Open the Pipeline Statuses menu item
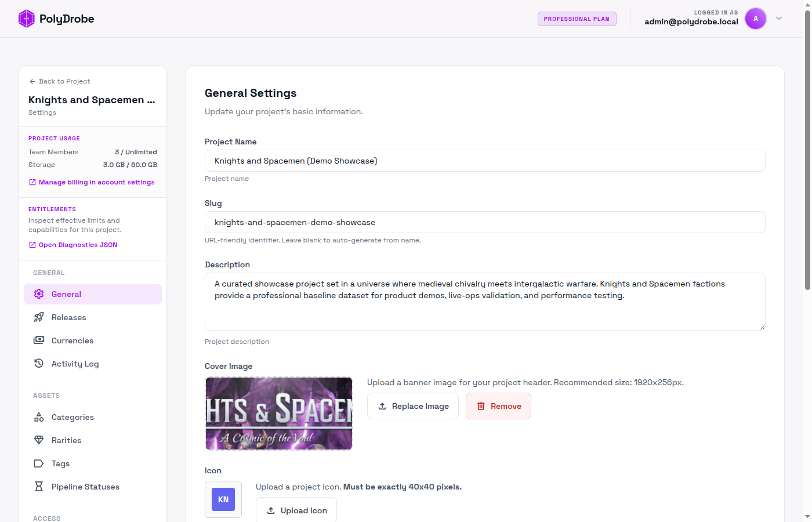Screen dimensions: 812x522 point(85,487)
